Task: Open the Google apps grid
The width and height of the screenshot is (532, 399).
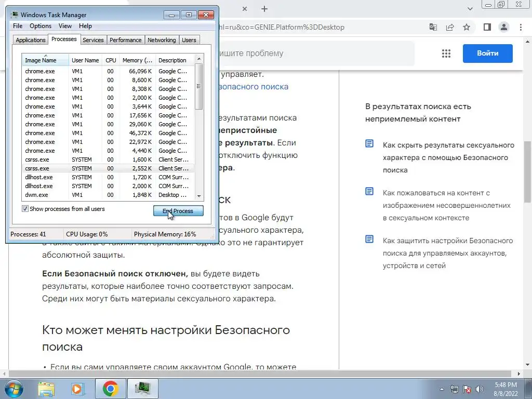Action: tap(446, 54)
